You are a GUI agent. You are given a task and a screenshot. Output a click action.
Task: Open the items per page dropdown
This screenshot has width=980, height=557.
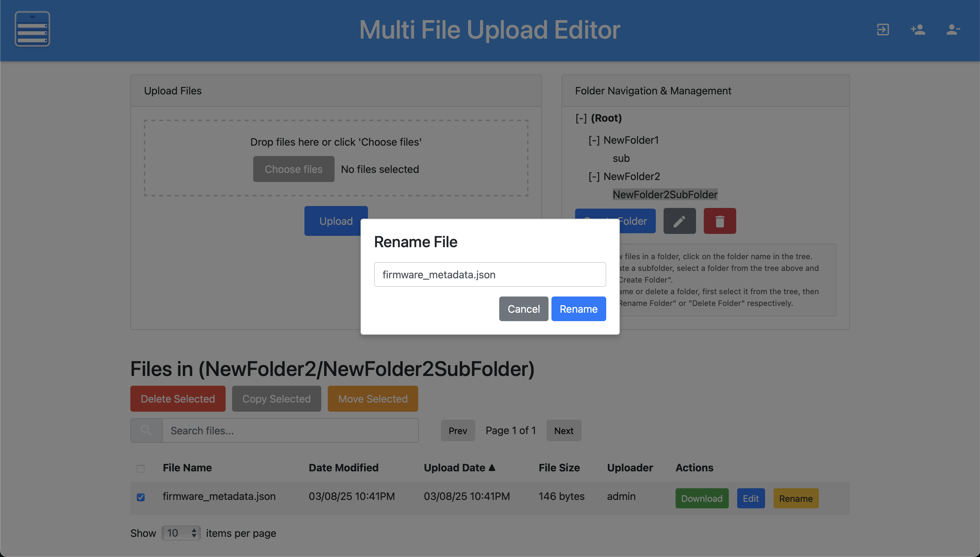click(x=181, y=533)
